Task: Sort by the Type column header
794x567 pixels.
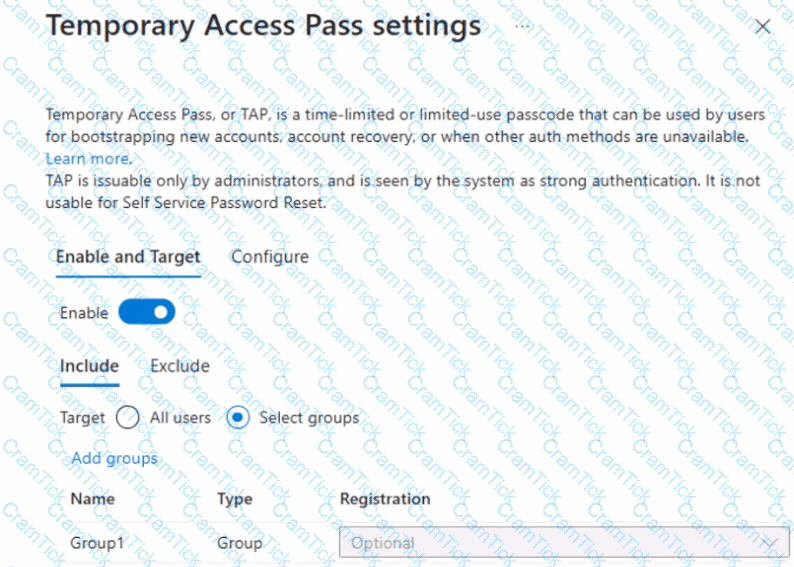Action: click(235, 499)
